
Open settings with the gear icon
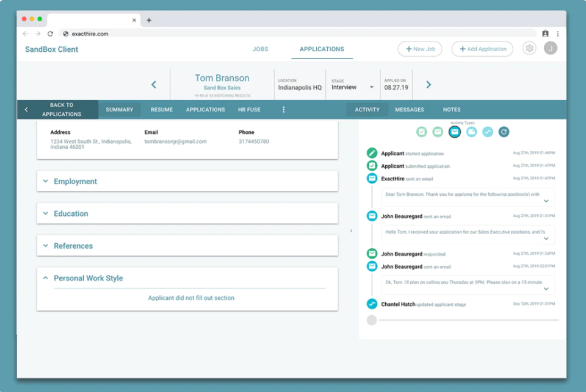pyautogui.click(x=529, y=49)
